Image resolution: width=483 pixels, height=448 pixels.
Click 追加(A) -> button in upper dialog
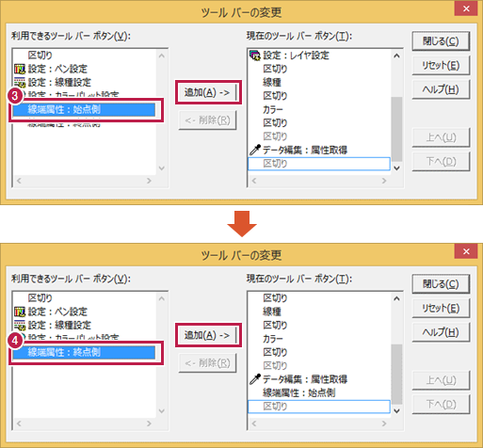click(x=207, y=92)
